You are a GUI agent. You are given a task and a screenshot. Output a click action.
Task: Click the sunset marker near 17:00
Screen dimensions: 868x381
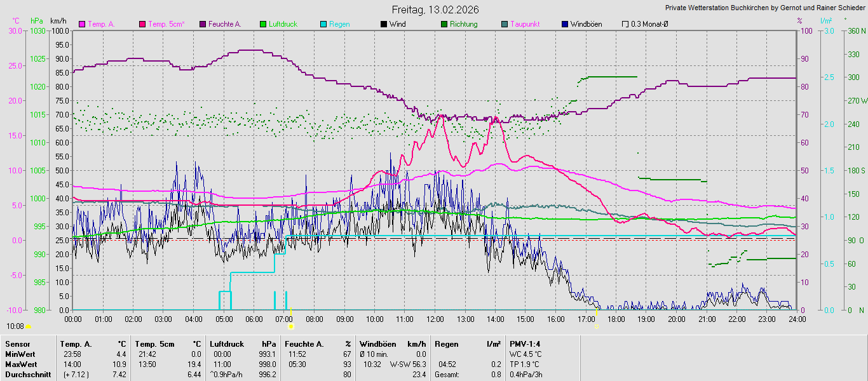tap(596, 326)
